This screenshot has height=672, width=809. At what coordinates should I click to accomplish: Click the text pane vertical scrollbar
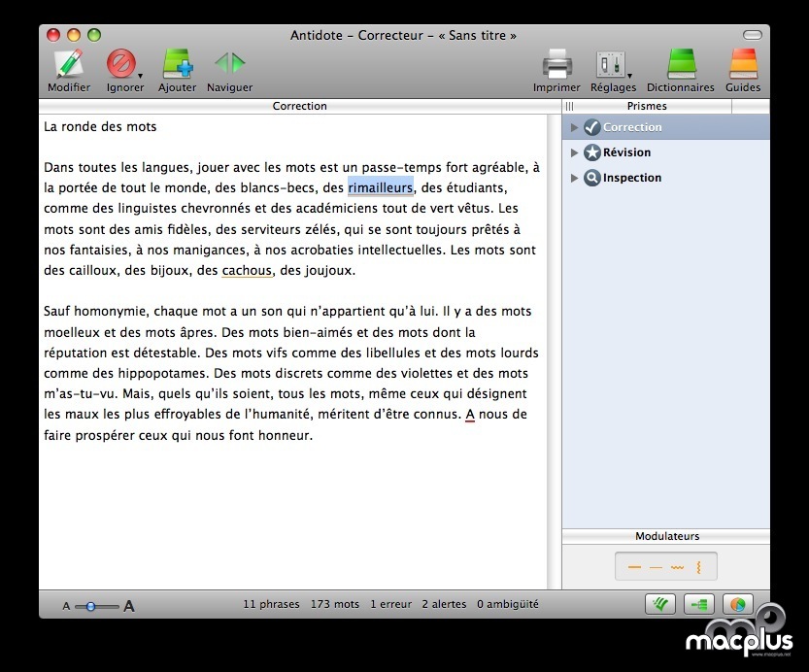point(555,352)
